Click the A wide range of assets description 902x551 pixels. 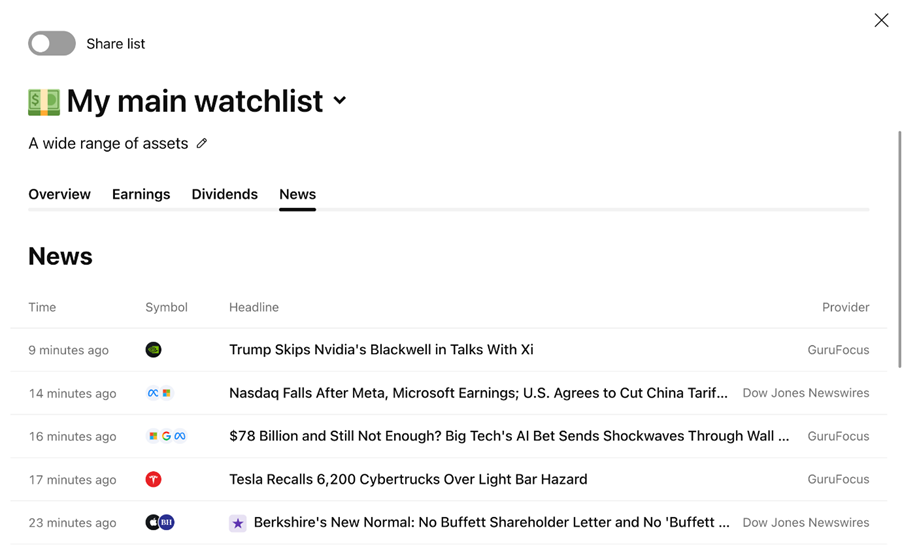[x=108, y=143]
